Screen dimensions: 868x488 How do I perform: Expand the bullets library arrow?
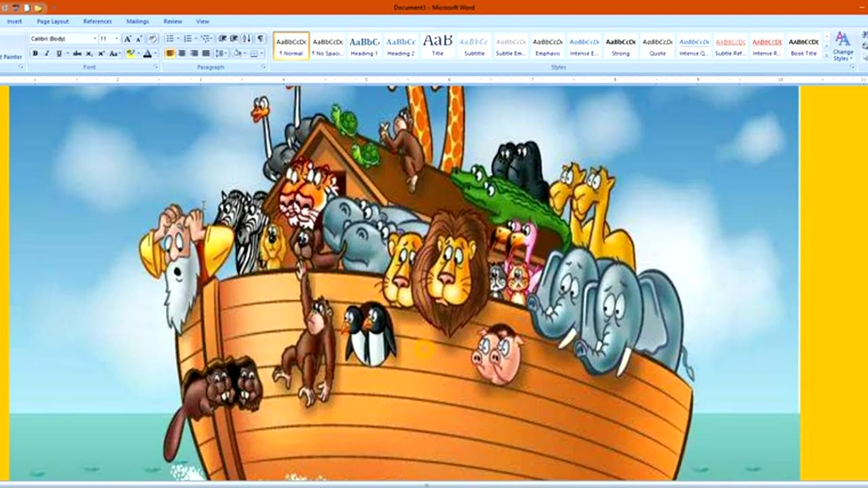[x=178, y=39]
